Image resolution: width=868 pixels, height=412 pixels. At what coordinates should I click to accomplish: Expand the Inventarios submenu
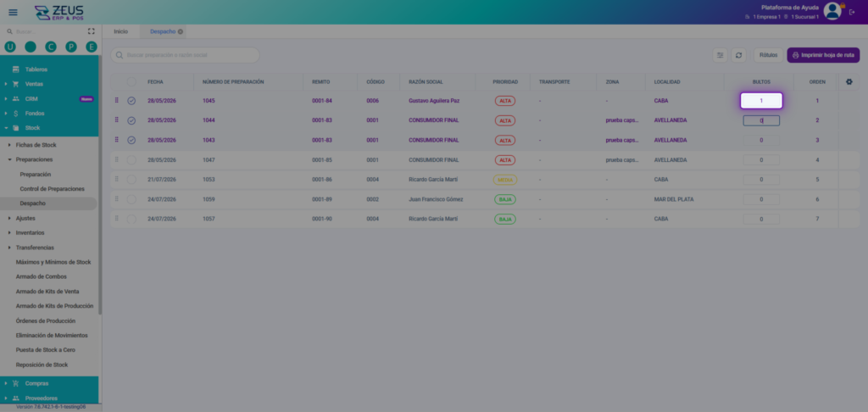click(x=9, y=232)
